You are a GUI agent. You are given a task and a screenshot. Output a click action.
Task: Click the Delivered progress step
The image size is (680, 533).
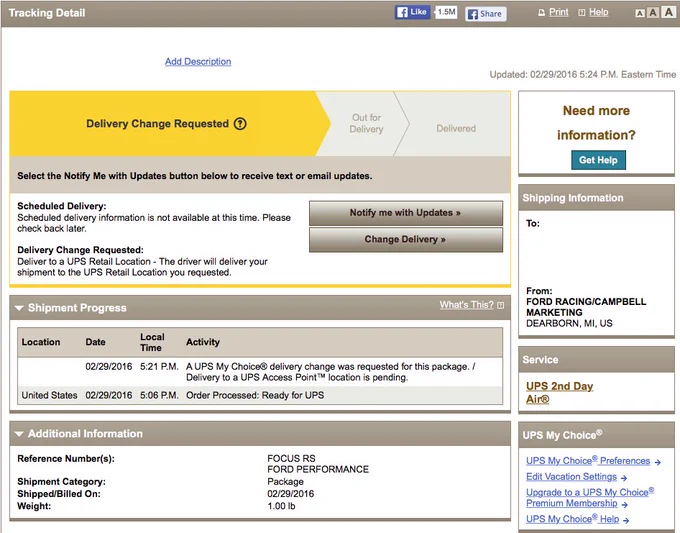(456, 128)
